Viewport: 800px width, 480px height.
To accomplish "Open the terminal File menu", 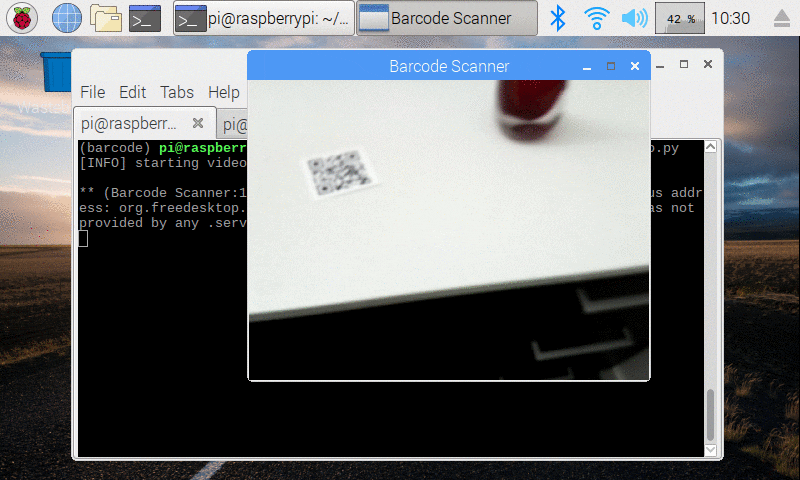I will click(92, 92).
